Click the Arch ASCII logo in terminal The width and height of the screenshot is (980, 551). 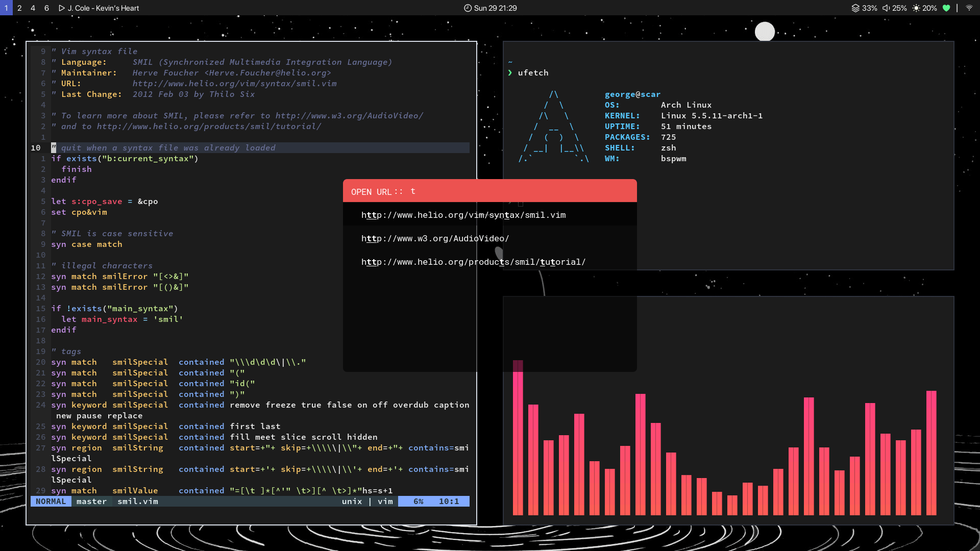(x=554, y=127)
